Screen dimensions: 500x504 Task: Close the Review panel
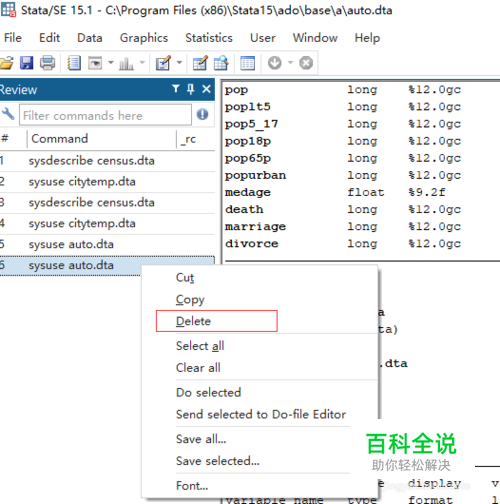(206, 89)
